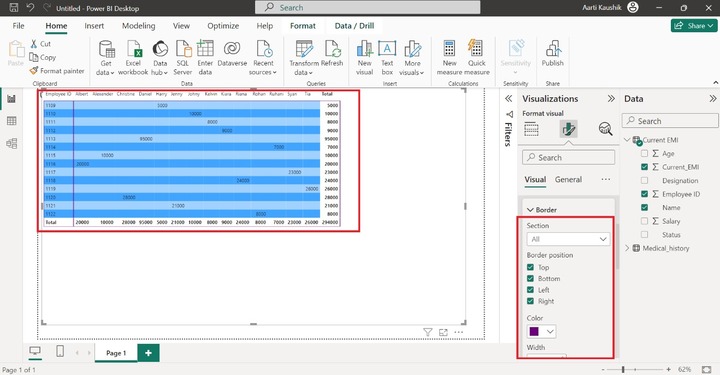Click the visual's Focus mode icon
720x375 pixels.
[x=443, y=332]
